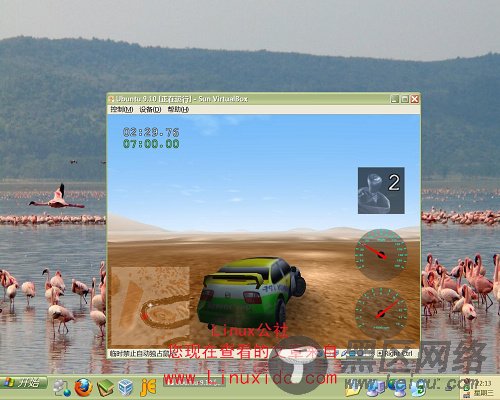This screenshot has width=500, height=400.
Task: Open the green book icon in quick launch
Action: point(105,388)
